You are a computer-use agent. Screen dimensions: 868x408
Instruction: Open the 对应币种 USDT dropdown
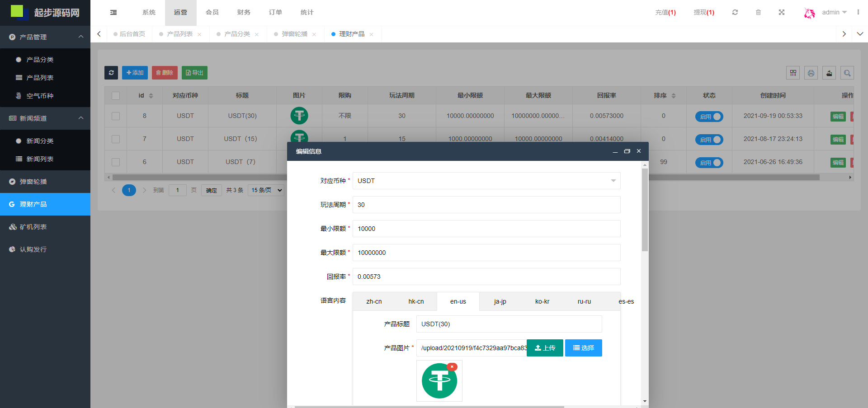[486, 181]
